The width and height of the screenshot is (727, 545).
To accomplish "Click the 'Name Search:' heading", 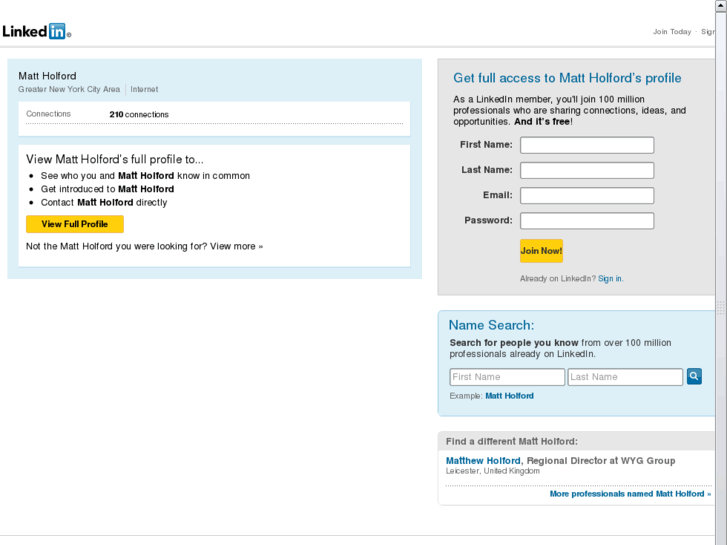I will pos(491,325).
